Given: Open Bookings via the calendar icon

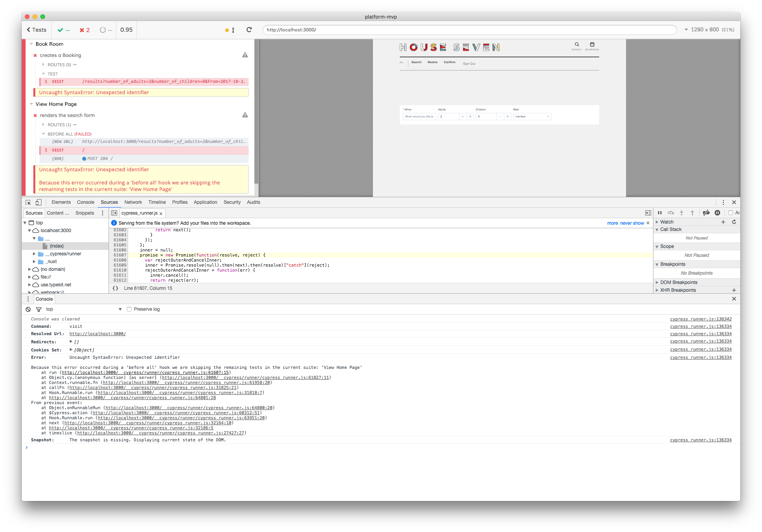Looking at the screenshot, I should click(592, 45).
